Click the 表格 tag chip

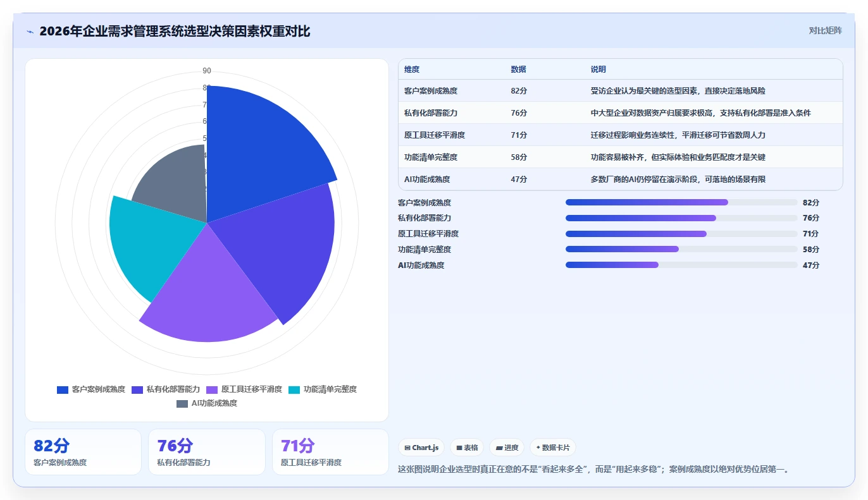467,448
